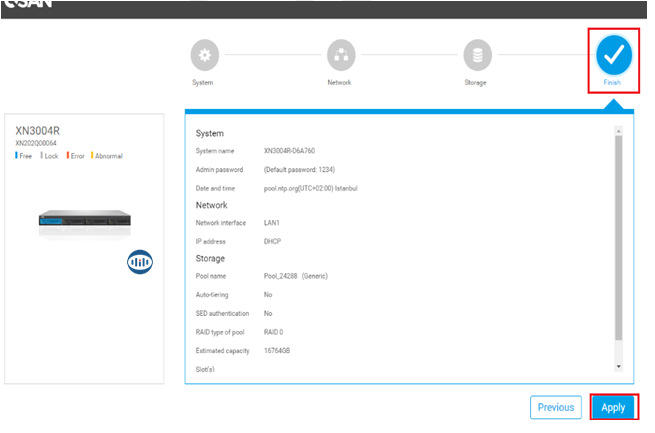
Task: Switch to Storage label in wizard steps
Action: [476, 82]
